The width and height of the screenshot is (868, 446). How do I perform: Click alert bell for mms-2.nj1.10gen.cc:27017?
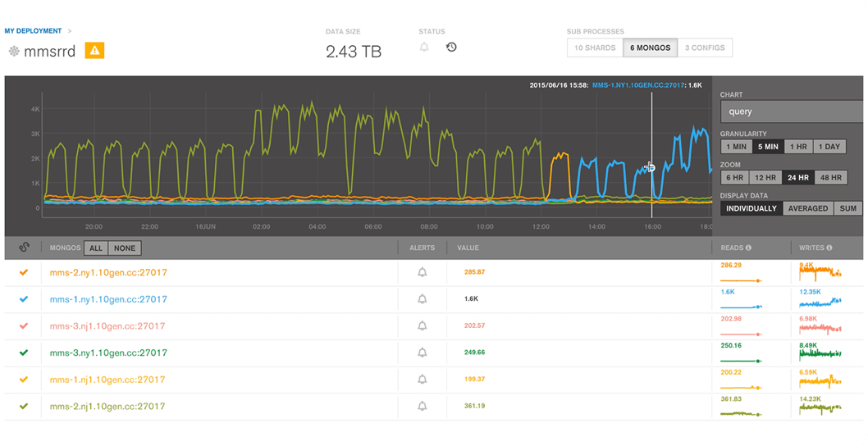[x=423, y=406]
